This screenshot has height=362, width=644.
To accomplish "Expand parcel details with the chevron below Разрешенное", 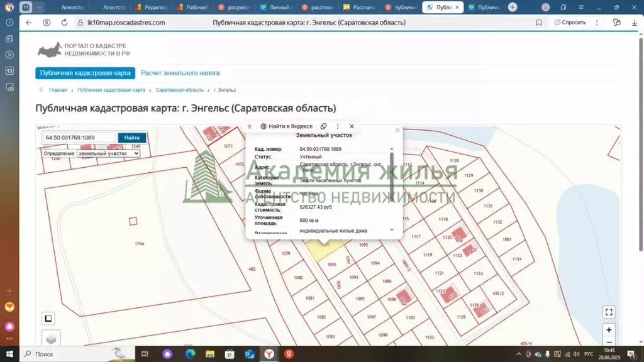I will coord(392,230).
